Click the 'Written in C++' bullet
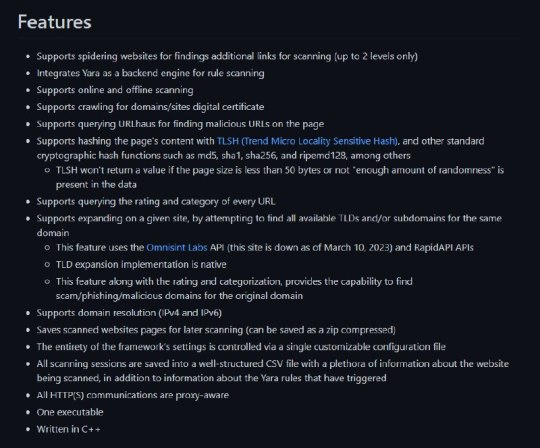 point(69,429)
